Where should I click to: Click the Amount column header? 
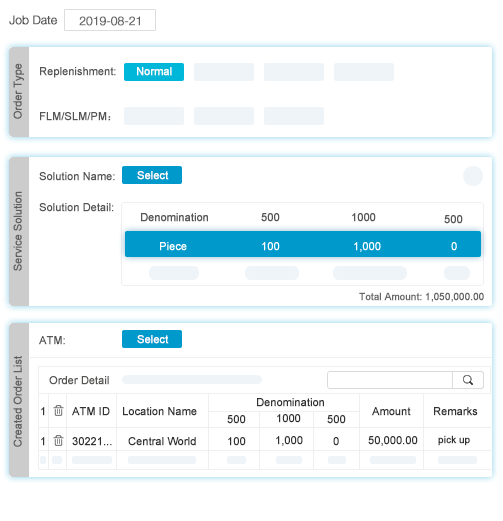pos(391,411)
